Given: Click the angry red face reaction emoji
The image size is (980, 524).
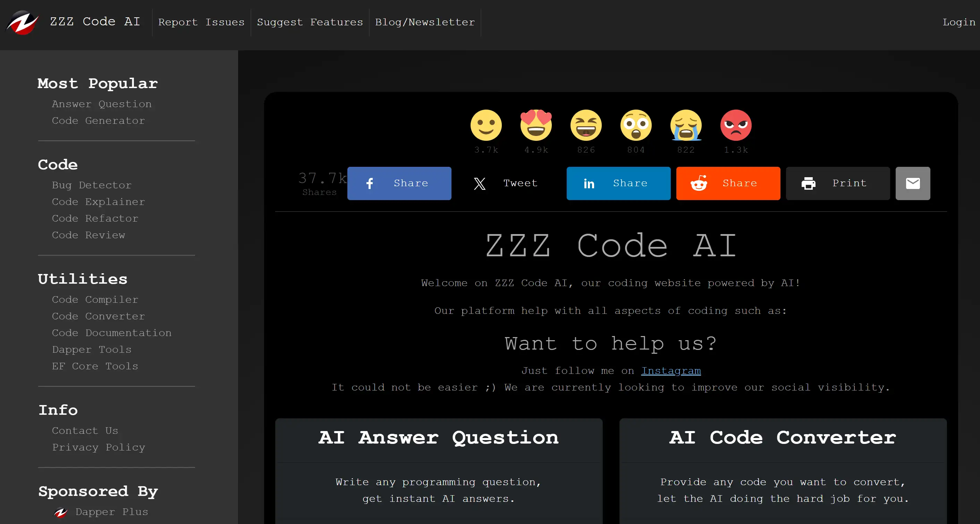Looking at the screenshot, I should (736, 125).
